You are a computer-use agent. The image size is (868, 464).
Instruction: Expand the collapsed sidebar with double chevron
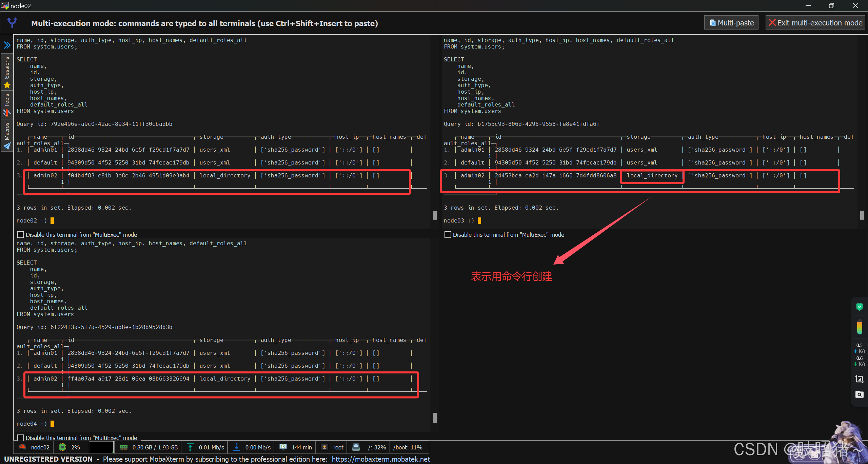(x=7, y=45)
